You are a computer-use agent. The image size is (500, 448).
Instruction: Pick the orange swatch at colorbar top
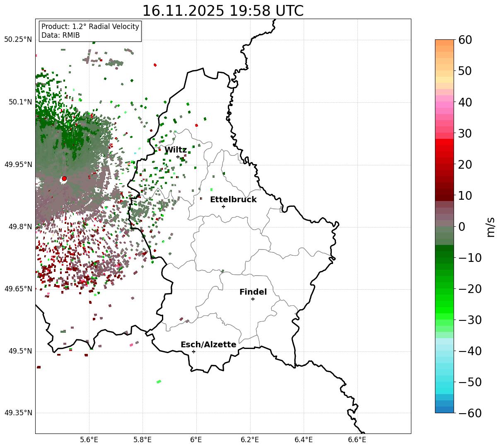[444, 43]
